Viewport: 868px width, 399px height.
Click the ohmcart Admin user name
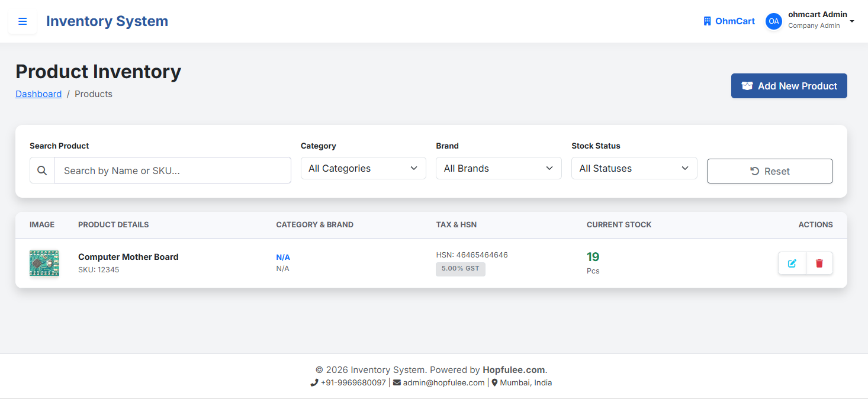818,15
